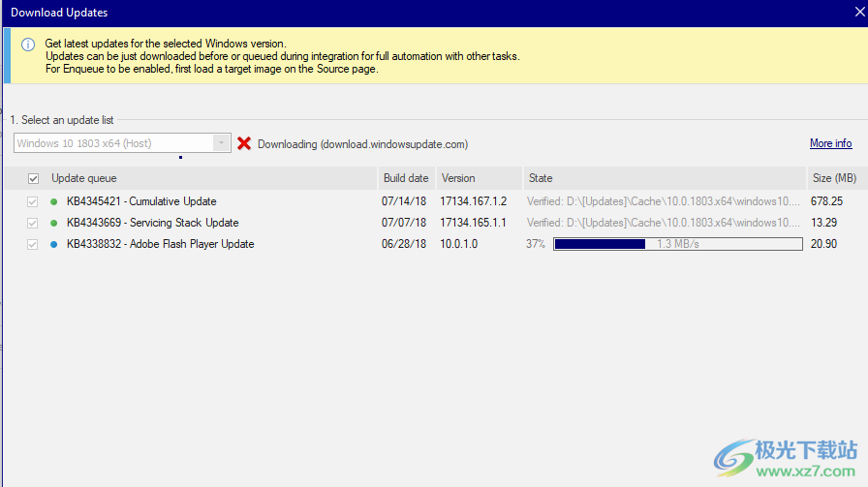This screenshot has height=487, width=868.
Task: Click the Verified state path for KB4343669
Action: click(664, 223)
